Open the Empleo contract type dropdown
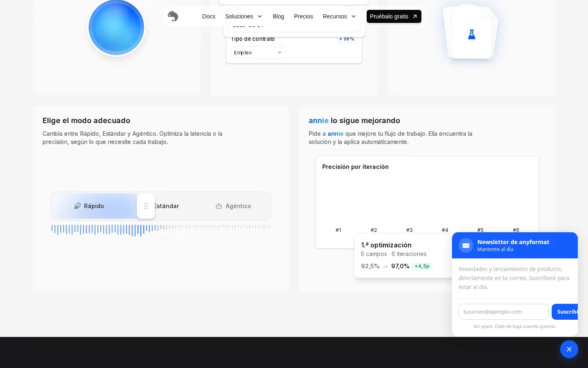The width and height of the screenshot is (588, 368). point(258,53)
